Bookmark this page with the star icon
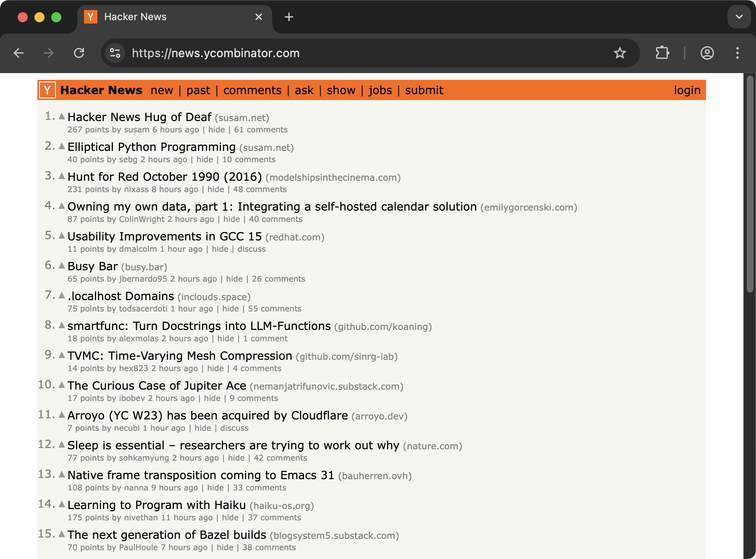Image resolution: width=756 pixels, height=559 pixels. (619, 53)
